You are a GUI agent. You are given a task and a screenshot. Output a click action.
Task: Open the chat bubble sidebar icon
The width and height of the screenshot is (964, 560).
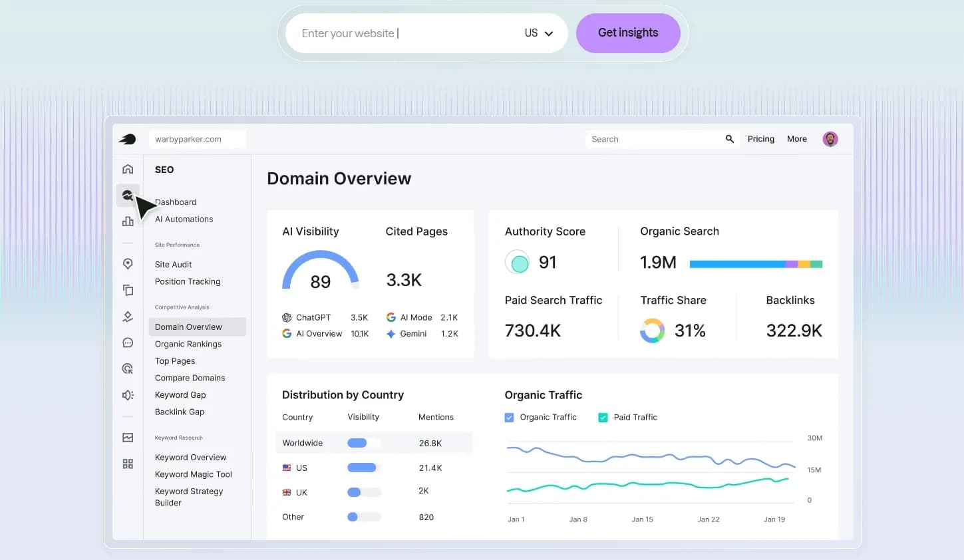click(x=128, y=343)
